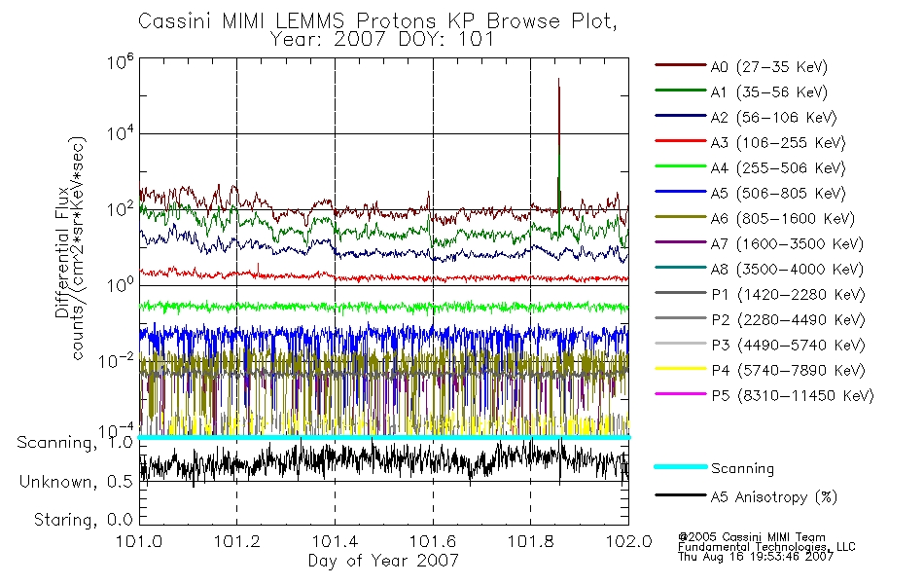Click the red A3 legend line
Viewport: 924px width, 584px height.
pyautogui.click(x=681, y=141)
